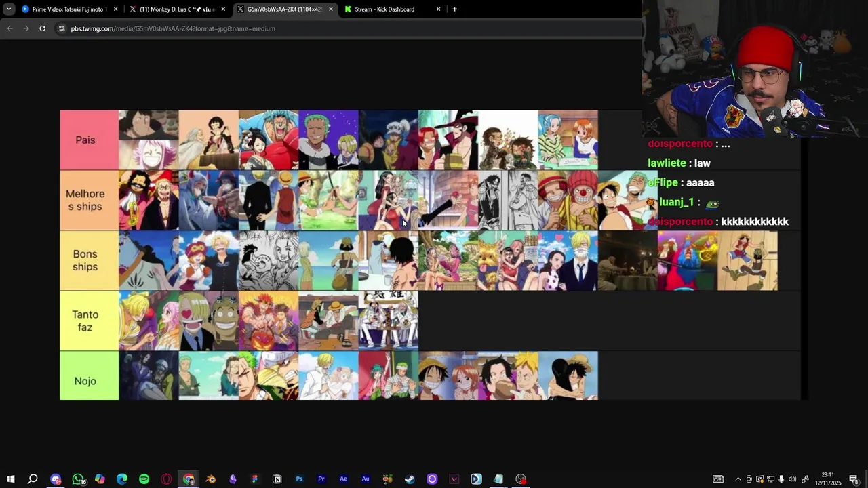Viewport: 868px width, 488px height.
Task: Open Figma from the taskbar
Action: pyautogui.click(x=255, y=479)
